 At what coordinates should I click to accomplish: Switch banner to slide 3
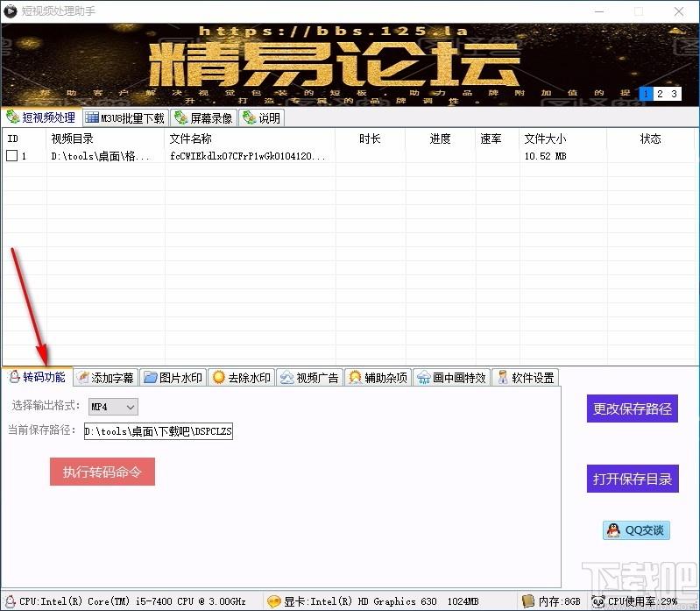(x=674, y=94)
